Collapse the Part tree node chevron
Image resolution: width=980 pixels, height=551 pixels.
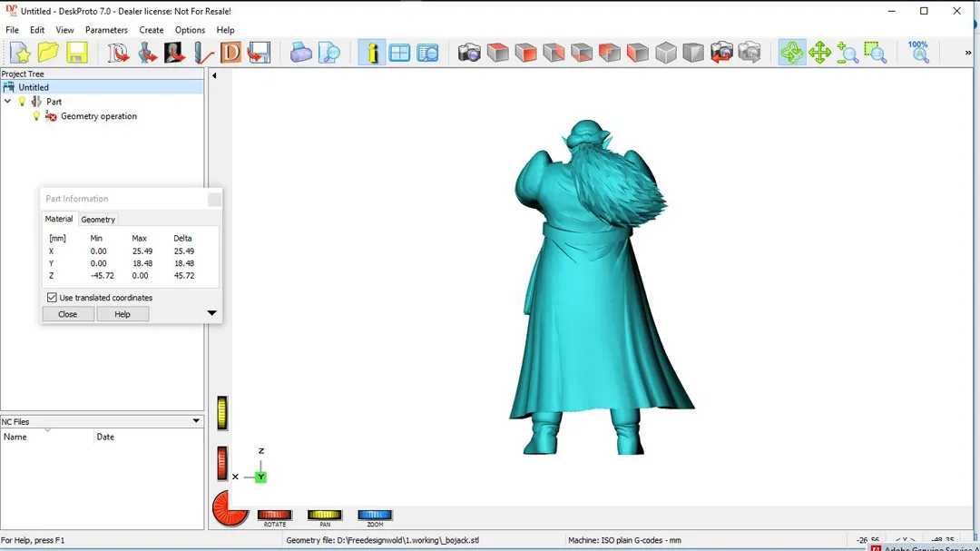pyautogui.click(x=8, y=102)
